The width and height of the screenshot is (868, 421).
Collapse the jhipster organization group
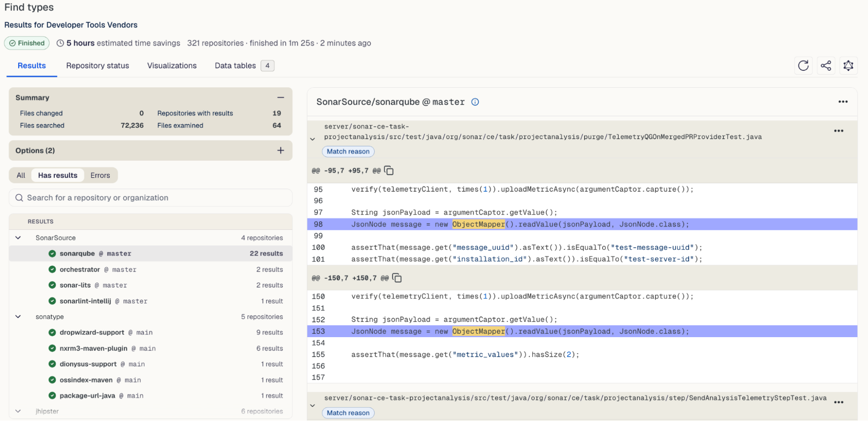[x=18, y=411]
